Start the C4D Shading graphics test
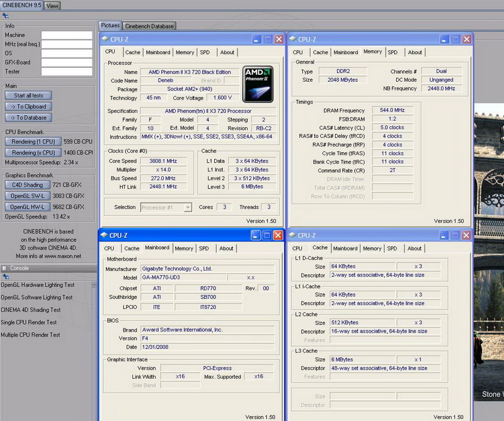Viewport: 504px width, 421px height. (27, 185)
